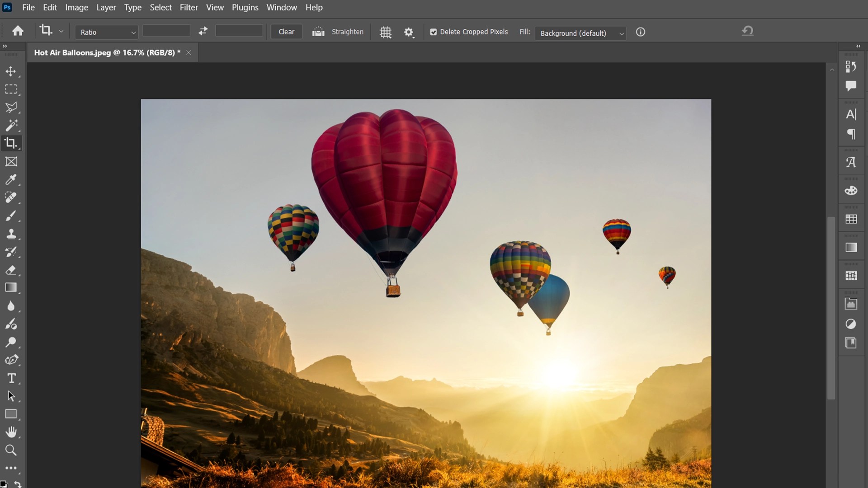Select the Magic Wand tool
Viewport: 868px width, 488px height.
(x=11, y=125)
